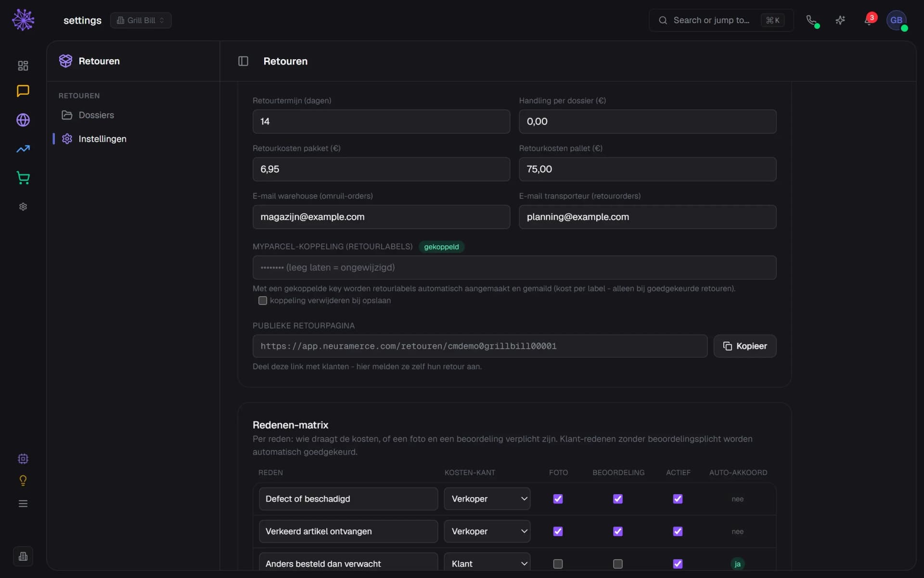The width and height of the screenshot is (924, 578).
Task: Open notifications bell with 3 badge
Action: click(869, 20)
